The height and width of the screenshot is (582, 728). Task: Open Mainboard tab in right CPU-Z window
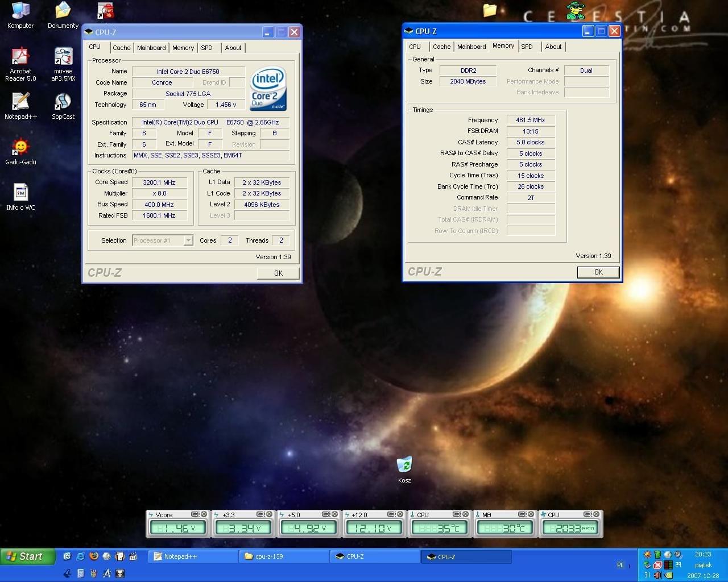click(x=471, y=47)
